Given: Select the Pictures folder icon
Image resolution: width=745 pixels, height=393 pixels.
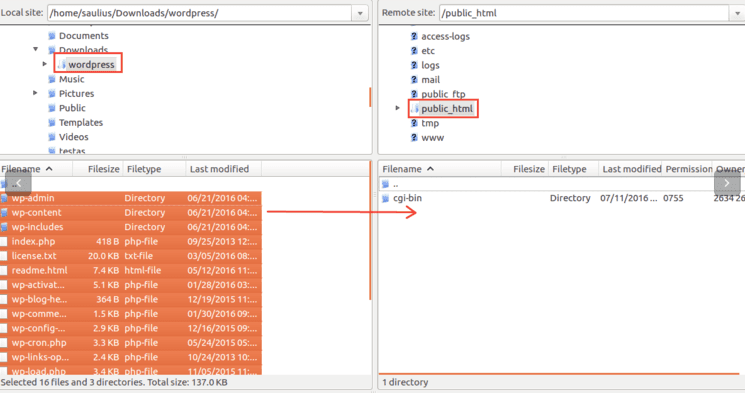Looking at the screenshot, I should pos(52,94).
